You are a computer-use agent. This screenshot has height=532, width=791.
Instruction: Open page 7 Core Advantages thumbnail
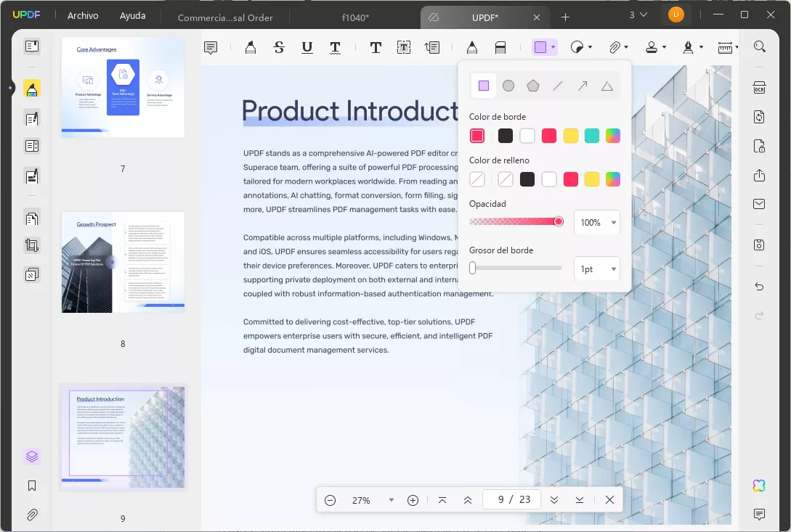[123, 87]
